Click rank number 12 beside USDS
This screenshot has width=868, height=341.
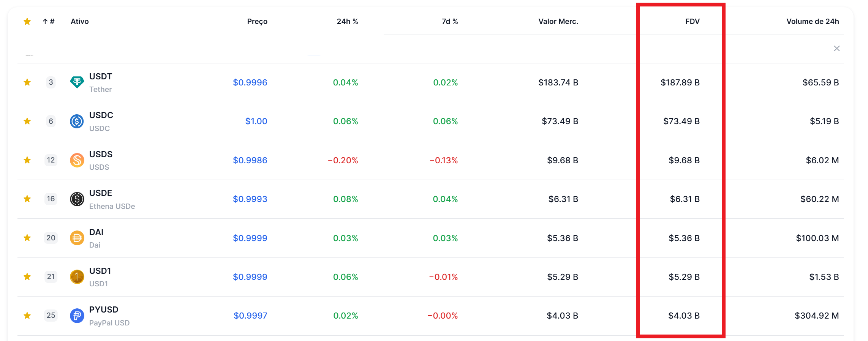point(51,160)
